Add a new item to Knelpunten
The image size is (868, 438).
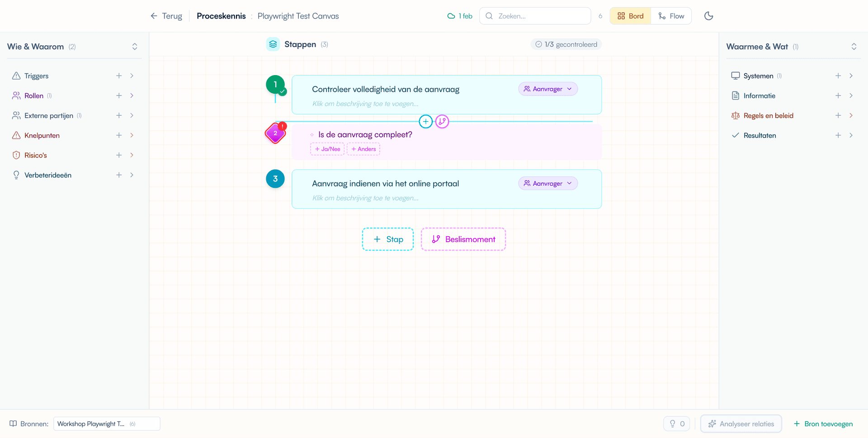pyautogui.click(x=119, y=135)
